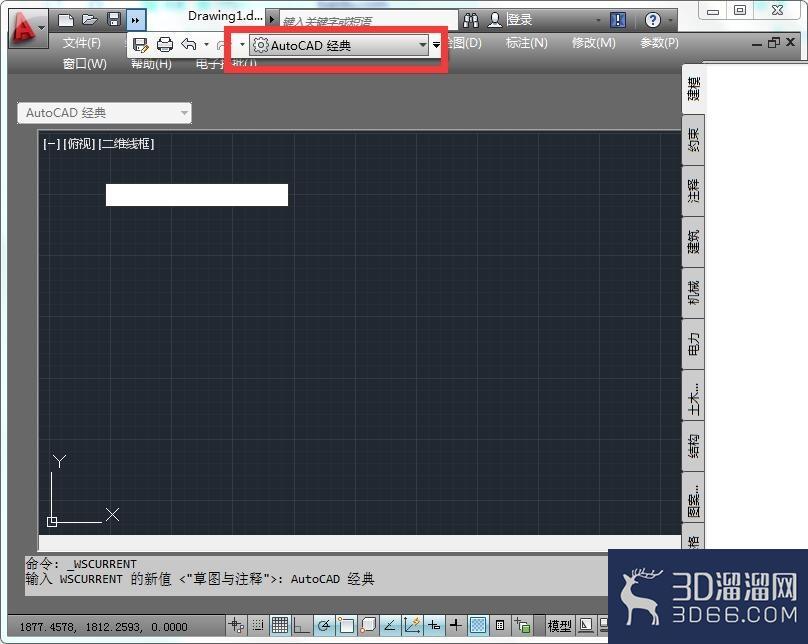The height and width of the screenshot is (644, 808).
Task: Expand the arrow next to Drawing1 title
Action: [x=272, y=20]
